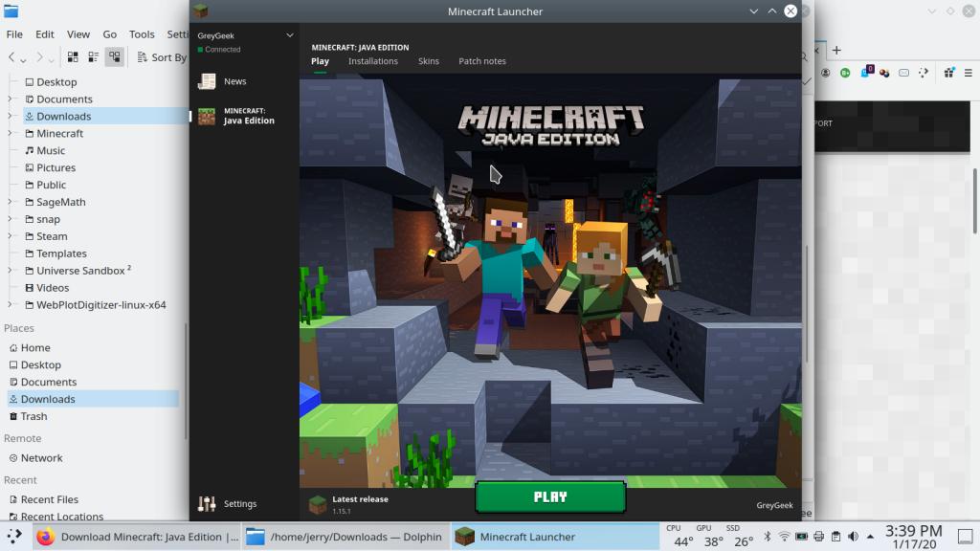980x551 pixels.
Task: Expand the WebPlotDigitizer-linux-x64 folder node
Action: click(11, 305)
